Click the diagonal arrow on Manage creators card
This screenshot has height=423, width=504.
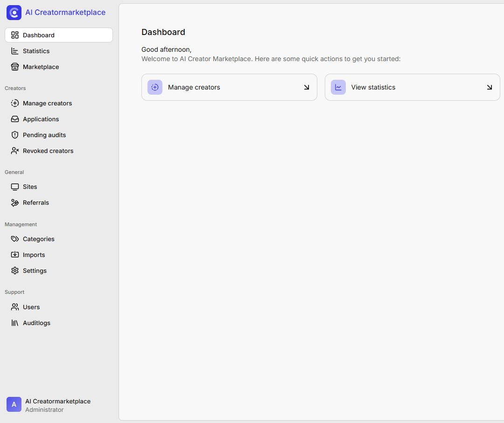pos(307,87)
